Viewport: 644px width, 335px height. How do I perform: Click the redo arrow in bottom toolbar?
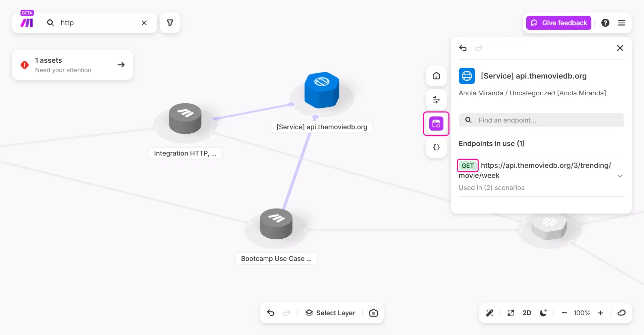pos(287,313)
